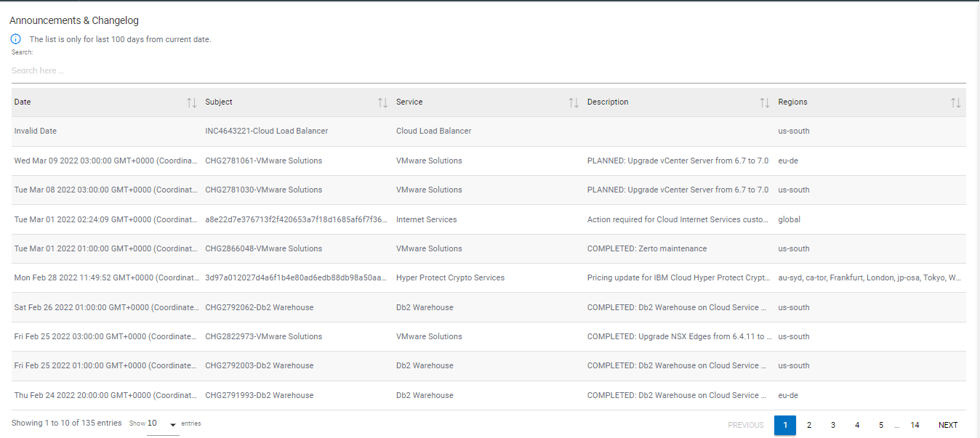This screenshot has height=438, width=980.
Task: Select the Internet Services row entry
Action: pos(427,219)
